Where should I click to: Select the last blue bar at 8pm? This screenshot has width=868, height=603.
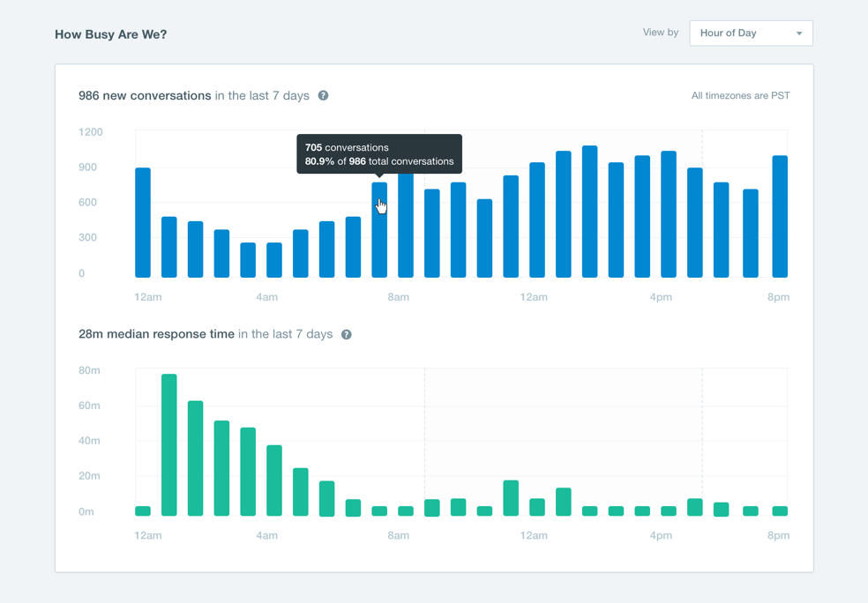[x=780, y=217]
